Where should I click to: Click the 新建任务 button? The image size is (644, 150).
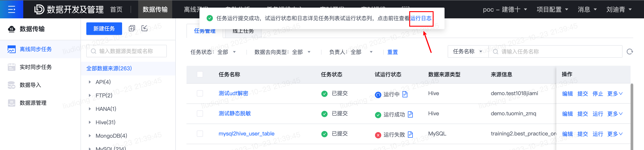coord(104,29)
